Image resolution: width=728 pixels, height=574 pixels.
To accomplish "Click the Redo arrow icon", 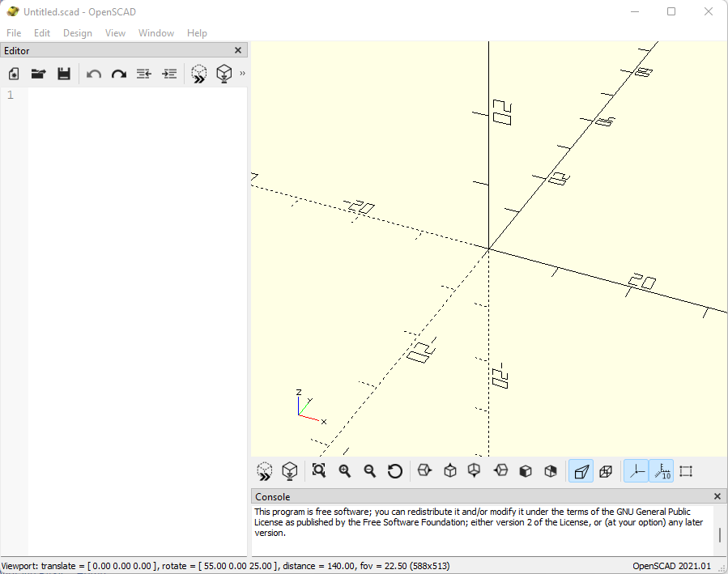I will [x=119, y=74].
